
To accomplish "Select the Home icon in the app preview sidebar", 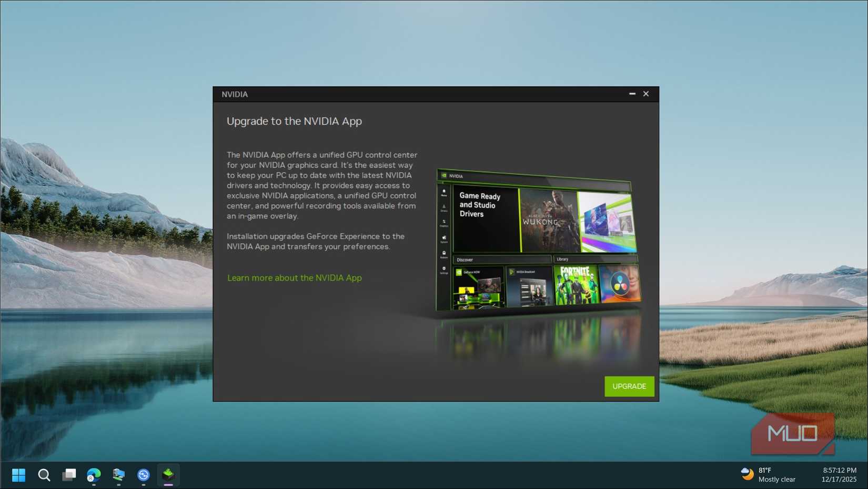I will pos(443,191).
